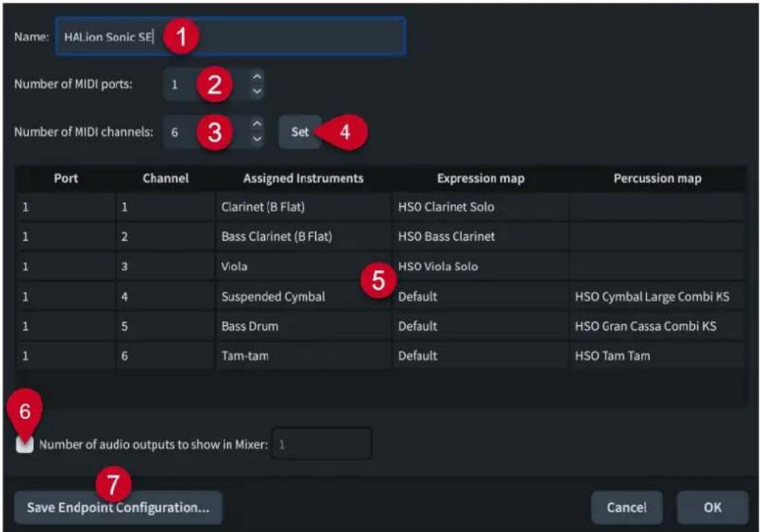Click the MIDI channels value field
The height and width of the screenshot is (532, 760).
(207, 132)
